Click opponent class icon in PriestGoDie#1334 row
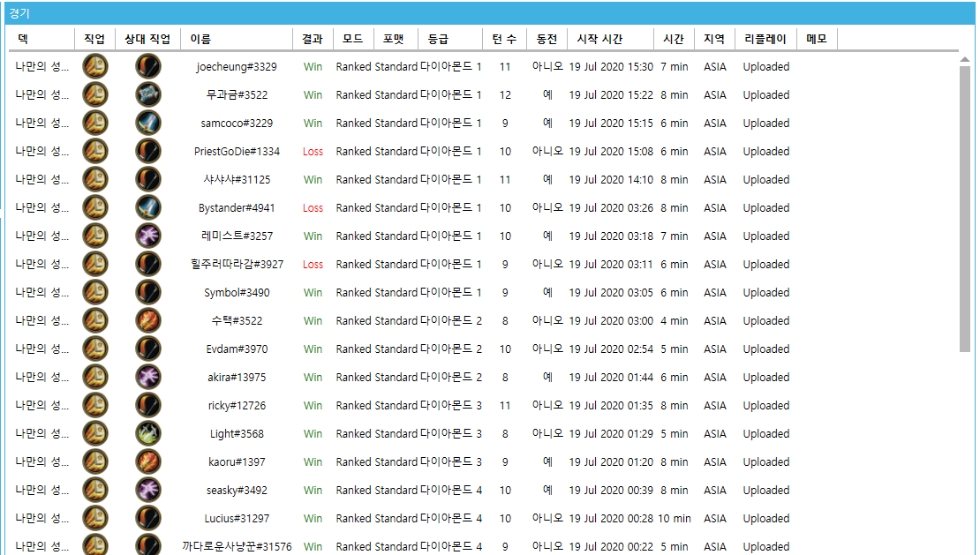 point(148,151)
